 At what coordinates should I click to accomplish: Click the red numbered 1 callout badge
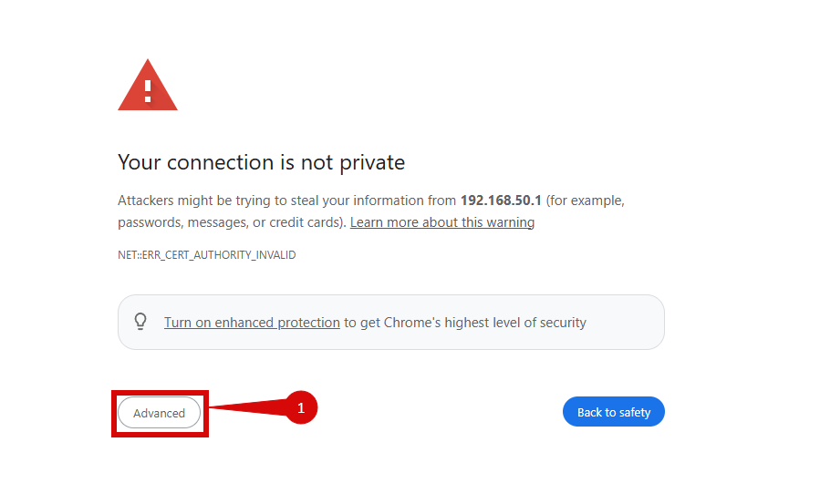point(301,408)
